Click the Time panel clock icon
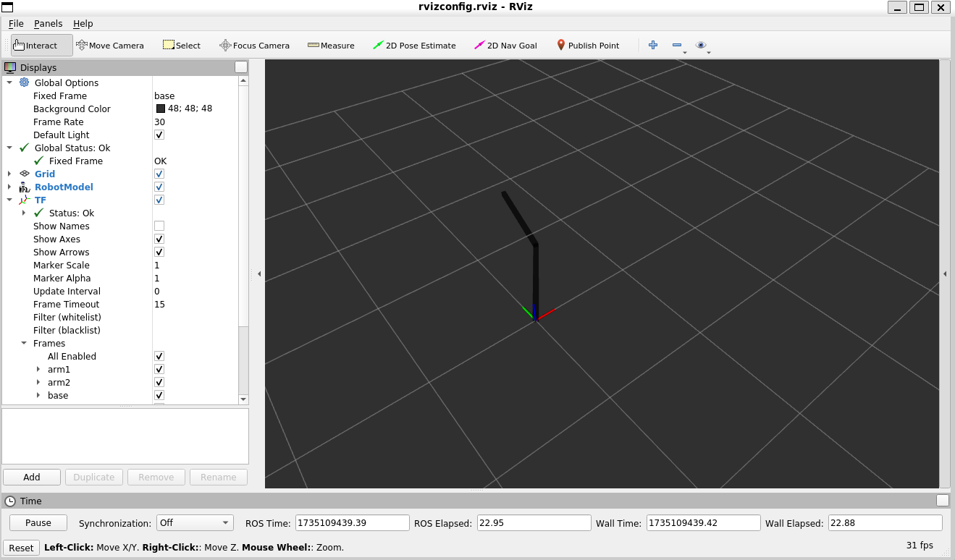Viewport: 955px width, 560px height. coord(10,501)
